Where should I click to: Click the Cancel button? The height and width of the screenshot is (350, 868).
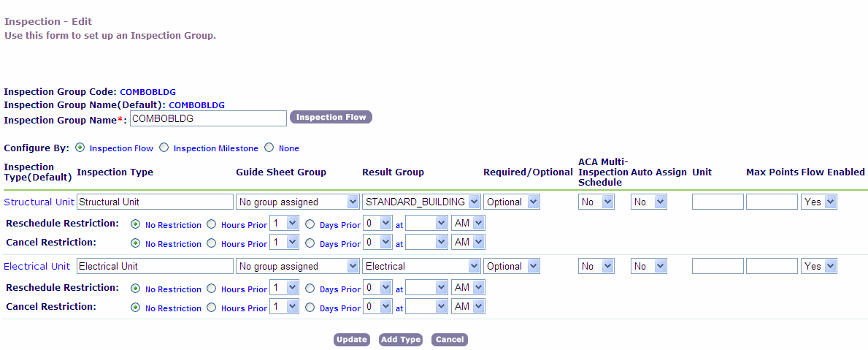coord(449,340)
